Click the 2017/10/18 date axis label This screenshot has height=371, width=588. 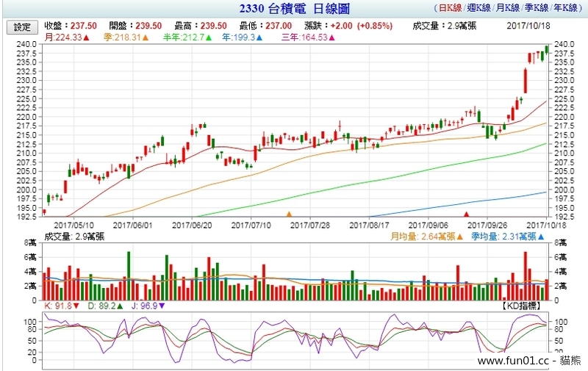546,226
